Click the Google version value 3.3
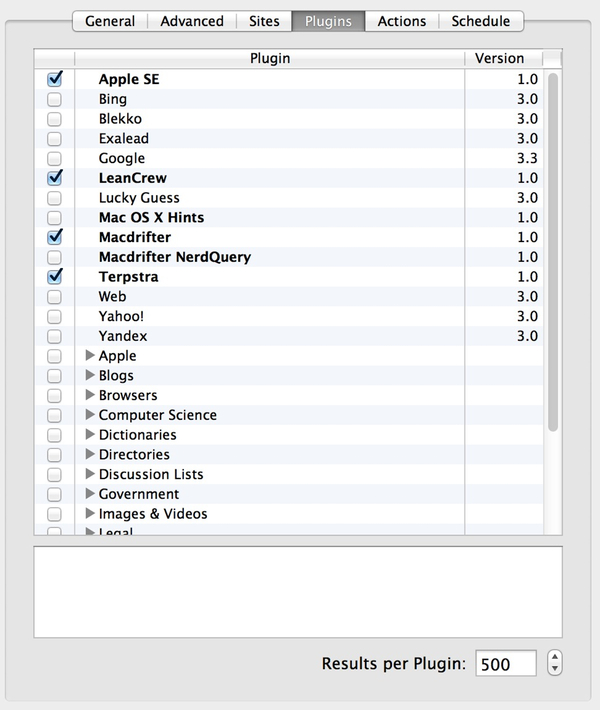Screen dimensions: 600x710 pyautogui.click(x=527, y=158)
